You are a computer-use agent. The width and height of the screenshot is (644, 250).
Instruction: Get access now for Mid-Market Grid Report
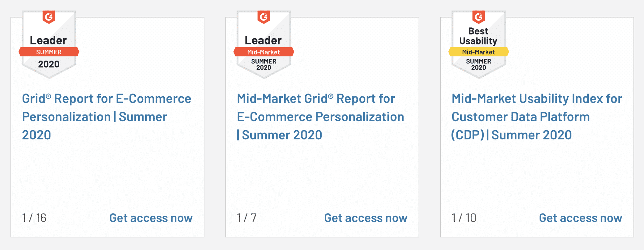click(366, 218)
